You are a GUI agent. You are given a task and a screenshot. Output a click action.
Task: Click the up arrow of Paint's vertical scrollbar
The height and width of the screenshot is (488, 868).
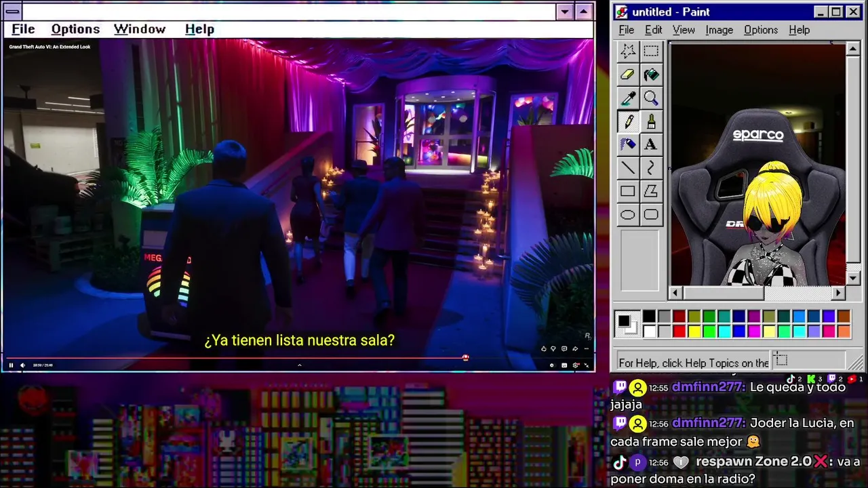853,49
